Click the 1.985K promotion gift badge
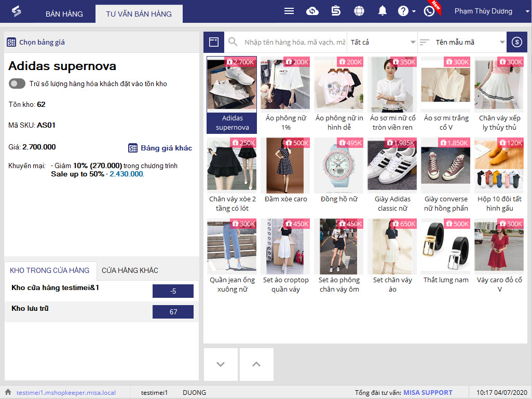Screen dimensions: 532x399 click(x=401, y=143)
